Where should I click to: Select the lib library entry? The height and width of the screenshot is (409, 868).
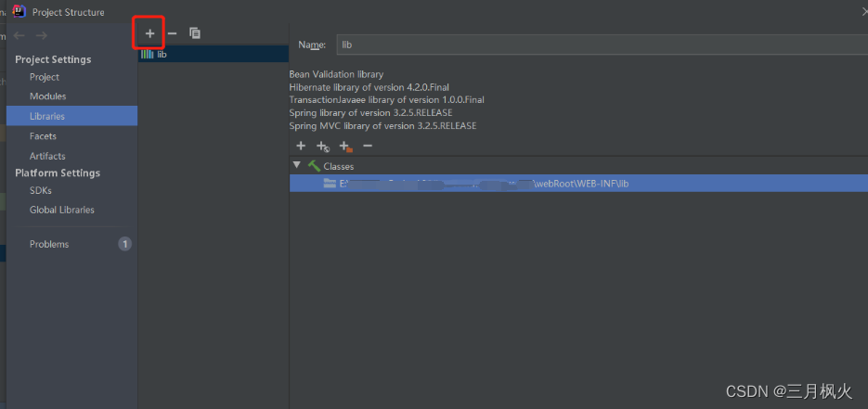214,54
